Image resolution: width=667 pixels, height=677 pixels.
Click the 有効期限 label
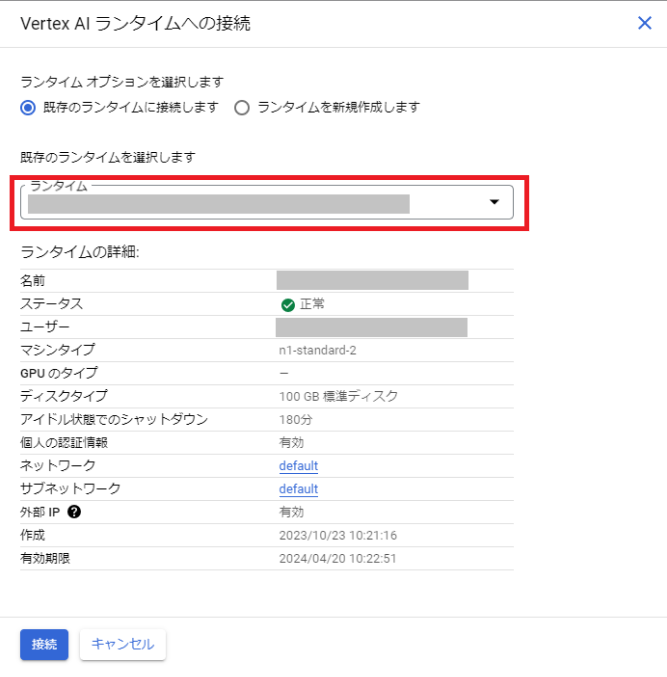[45, 559]
